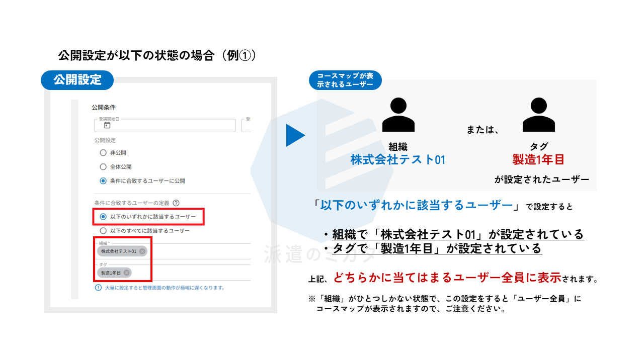Click the コースマップが表示されるユーザー badge
The width and height of the screenshot is (644, 362).
tap(345, 80)
